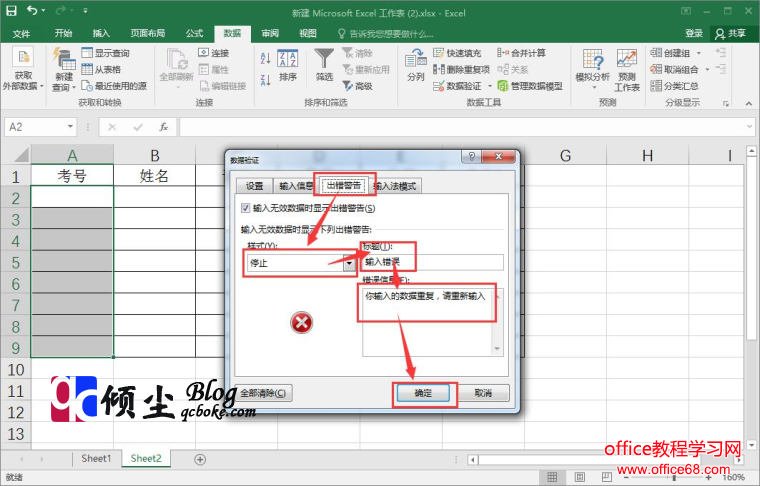This screenshot has height=486, width=760.
Task: Switch to Page Layout view in status bar
Action: pyautogui.click(x=580, y=477)
